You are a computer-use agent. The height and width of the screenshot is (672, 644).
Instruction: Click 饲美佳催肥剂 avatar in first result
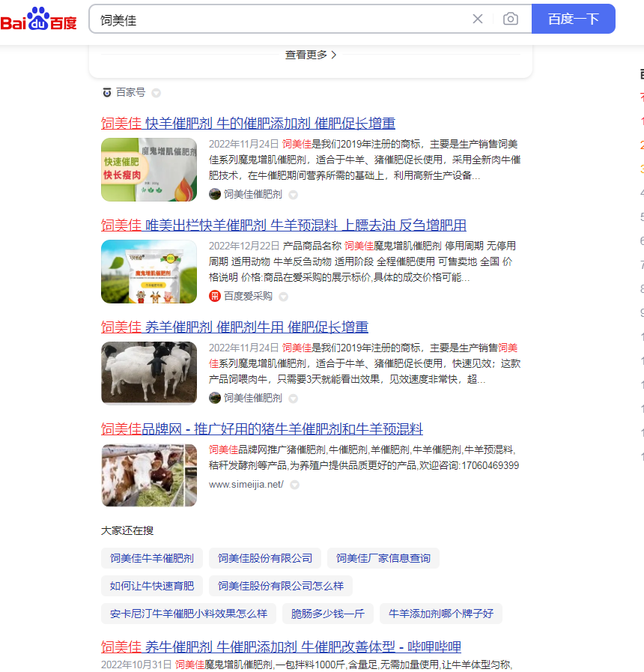215,194
